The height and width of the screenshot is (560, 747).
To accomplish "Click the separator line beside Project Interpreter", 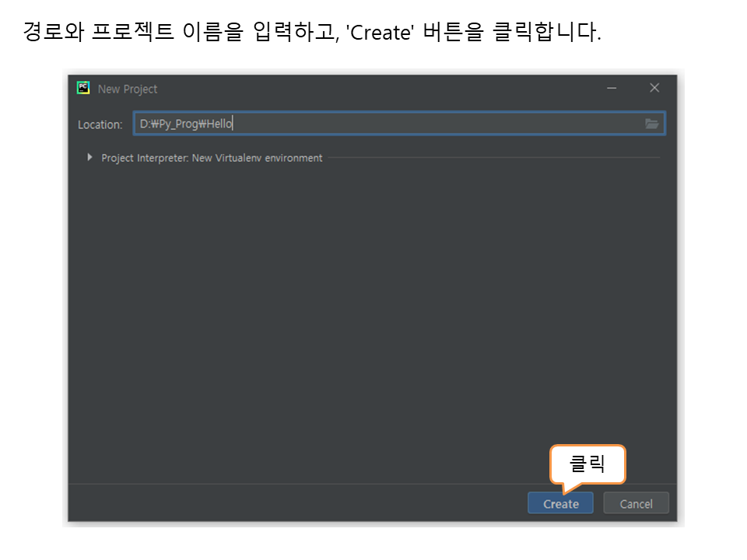I will (x=490, y=158).
